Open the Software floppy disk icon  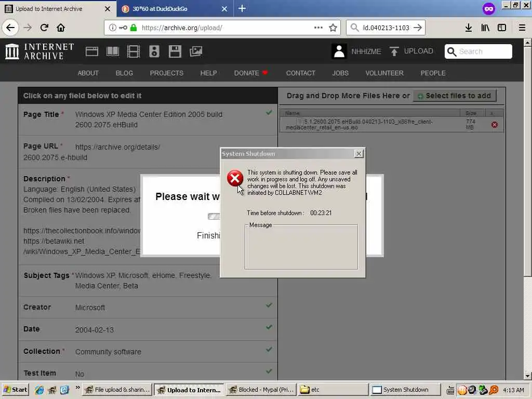click(175, 51)
